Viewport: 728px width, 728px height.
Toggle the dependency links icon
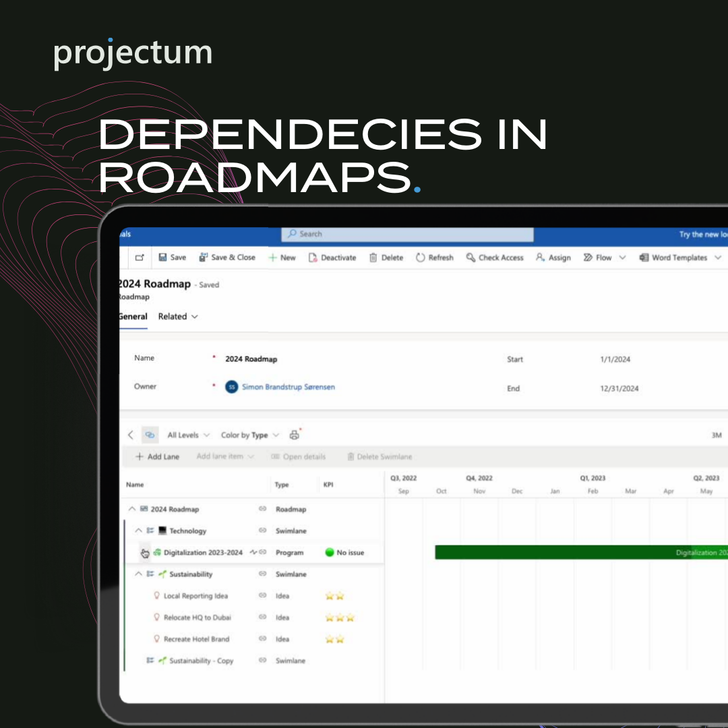click(x=150, y=435)
